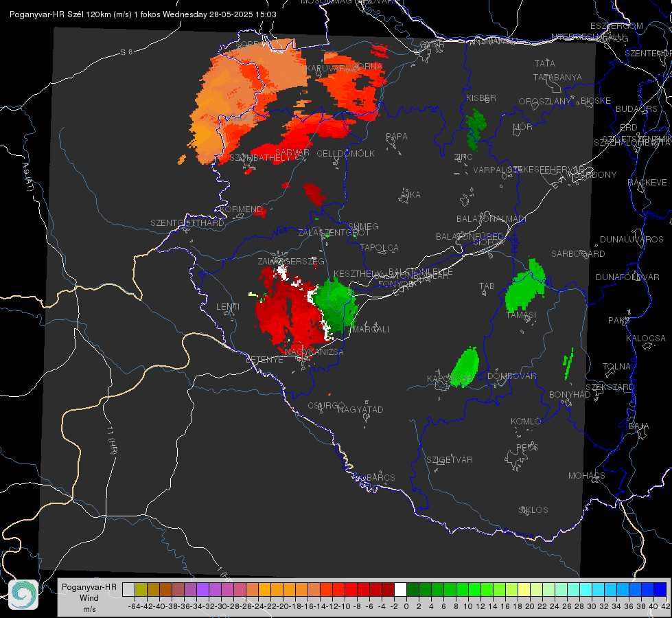Click the NAGYKANIZSA town label
The height and width of the screenshot is (618, 672).
coord(314,352)
